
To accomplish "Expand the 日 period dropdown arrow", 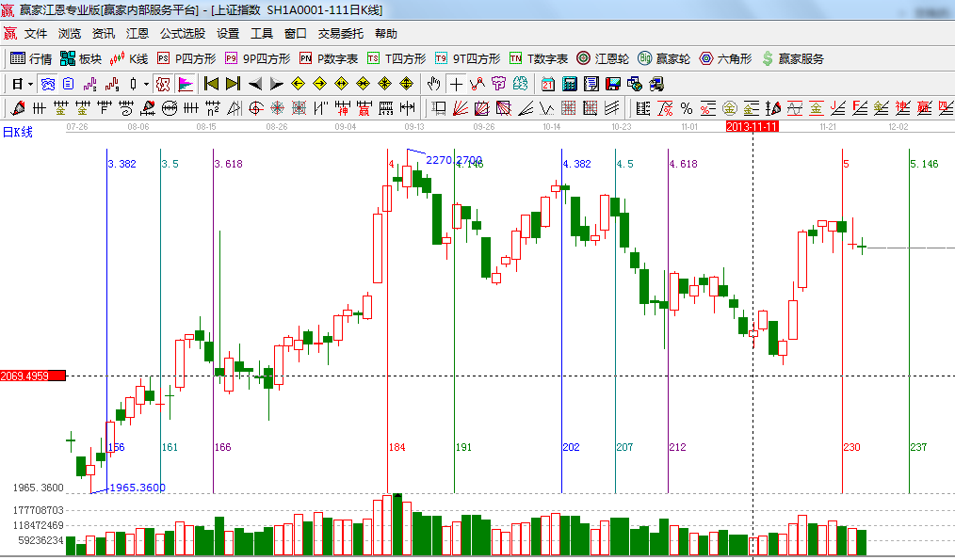I will [31, 84].
